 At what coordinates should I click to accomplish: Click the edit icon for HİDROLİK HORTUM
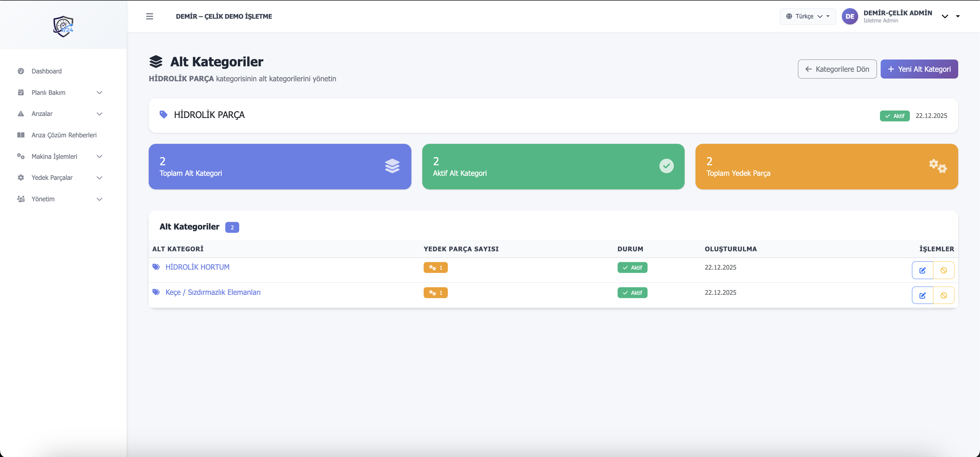pyautogui.click(x=922, y=270)
